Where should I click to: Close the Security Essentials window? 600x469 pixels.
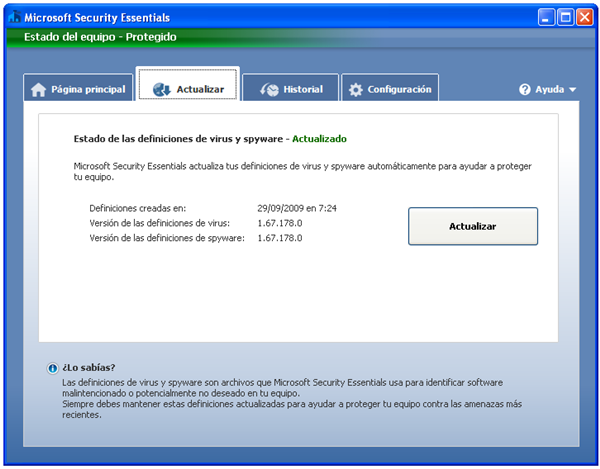pyautogui.click(x=585, y=17)
